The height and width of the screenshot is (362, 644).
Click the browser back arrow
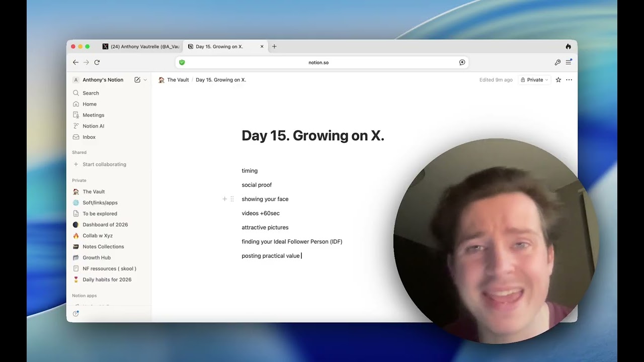coord(75,62)
